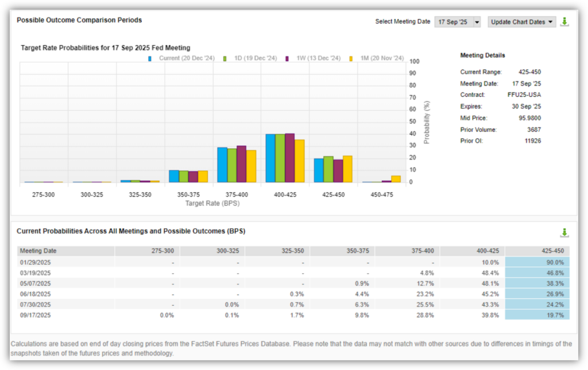This screenshot has height=370, width=588.
Task: Click the 400-425 table column header
Action: (x=473, y=251)
